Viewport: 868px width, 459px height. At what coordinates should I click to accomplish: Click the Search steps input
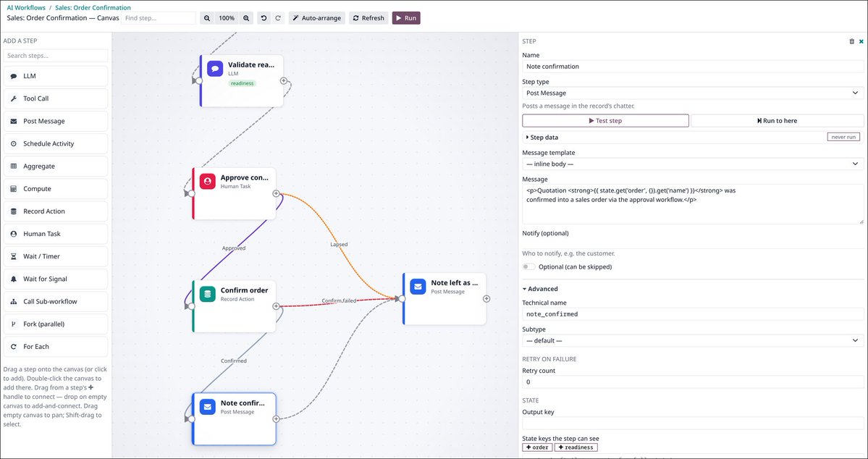tap(55, 55)
